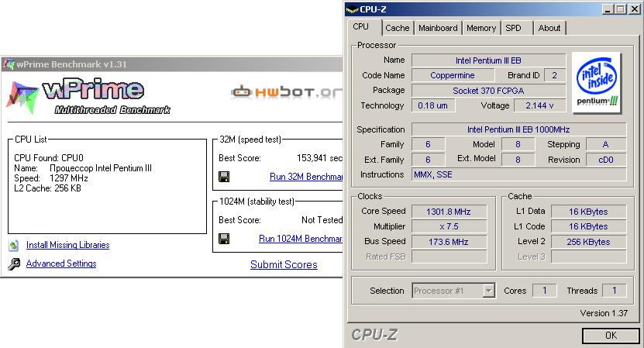The image size is (644, 348).
Task: Click the Multiplier value x 7.5
Action: tap(449, 227)
